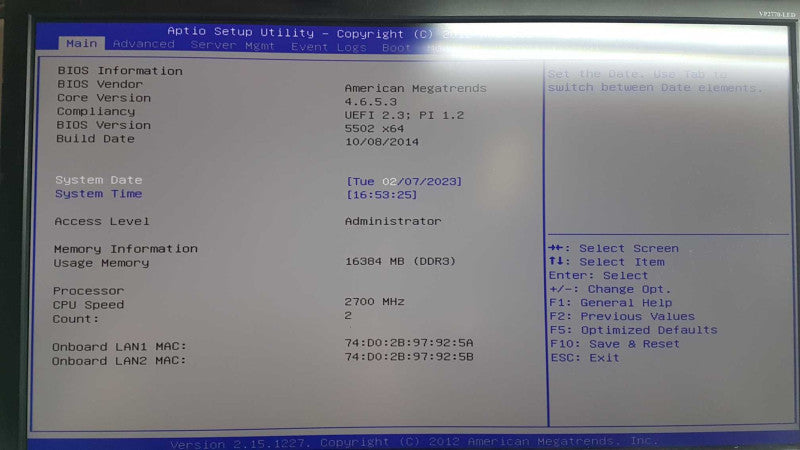
Task: Click the Set the Date help text
Action: tap(656, 81)
